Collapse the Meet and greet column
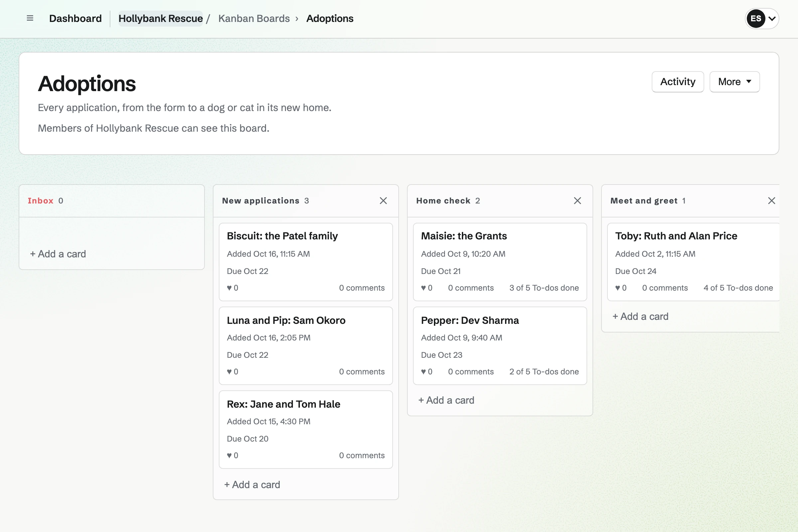This screenshot has width=798, height=532. 771,201
